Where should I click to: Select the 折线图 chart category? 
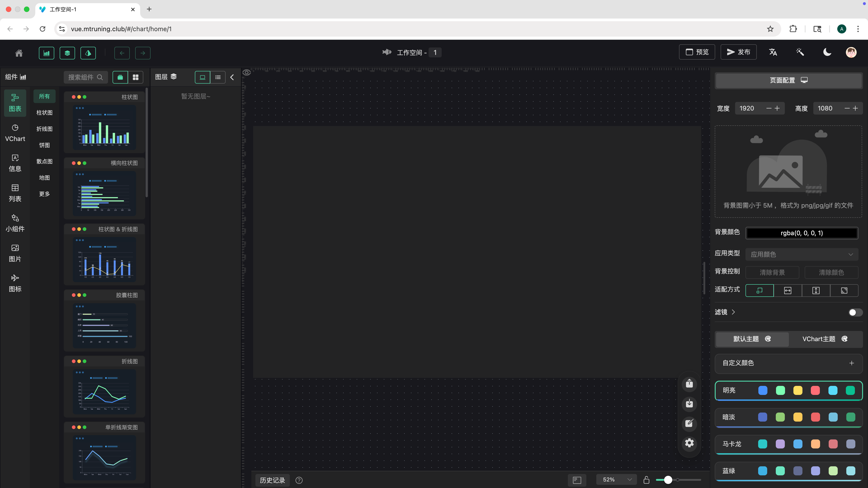45,129
